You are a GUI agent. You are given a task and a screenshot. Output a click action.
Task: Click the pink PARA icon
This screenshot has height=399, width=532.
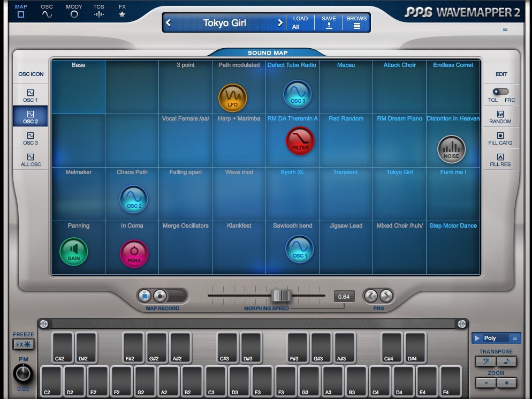pos(134,254)
